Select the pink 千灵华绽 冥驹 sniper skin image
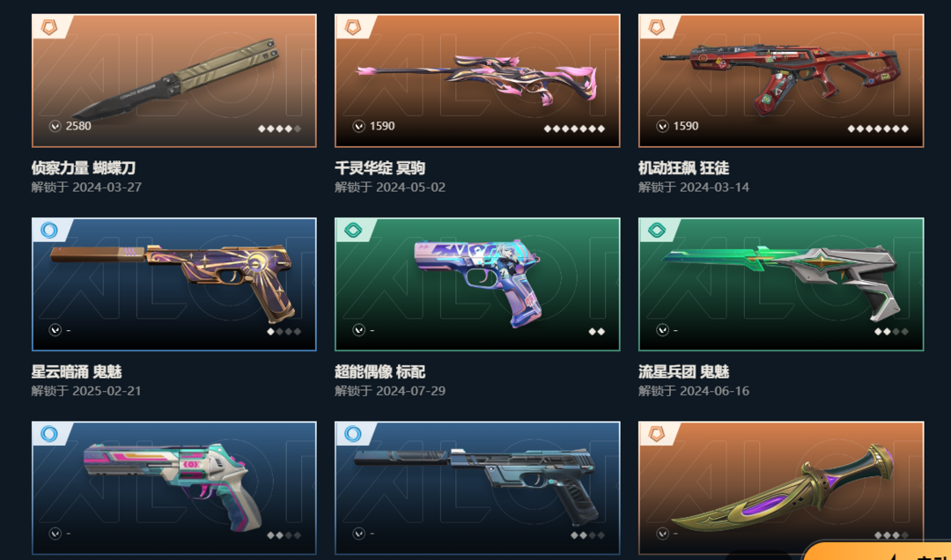The width and height of the screenshot is (951, 560). tap(477, 81)
